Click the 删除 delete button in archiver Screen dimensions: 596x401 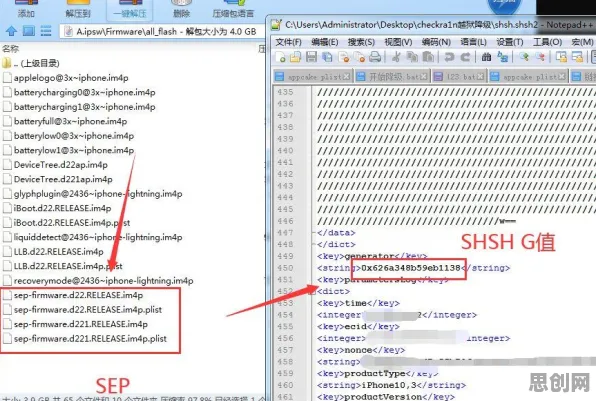pos(181,9)
